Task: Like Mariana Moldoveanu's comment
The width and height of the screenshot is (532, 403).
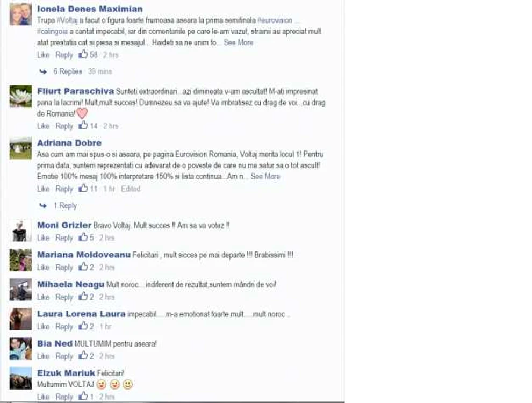Action: click(x=43, y=268)
